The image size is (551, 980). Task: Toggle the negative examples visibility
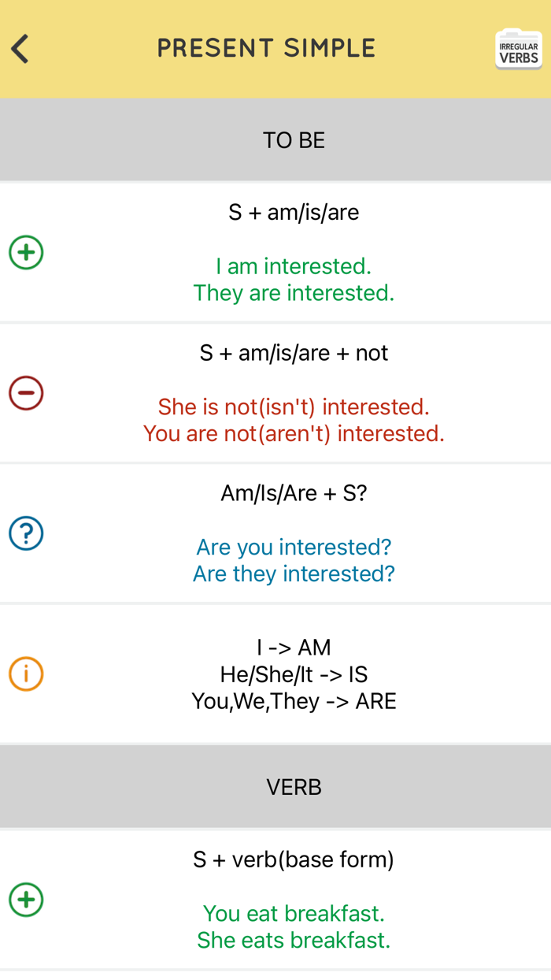[26, 392]
